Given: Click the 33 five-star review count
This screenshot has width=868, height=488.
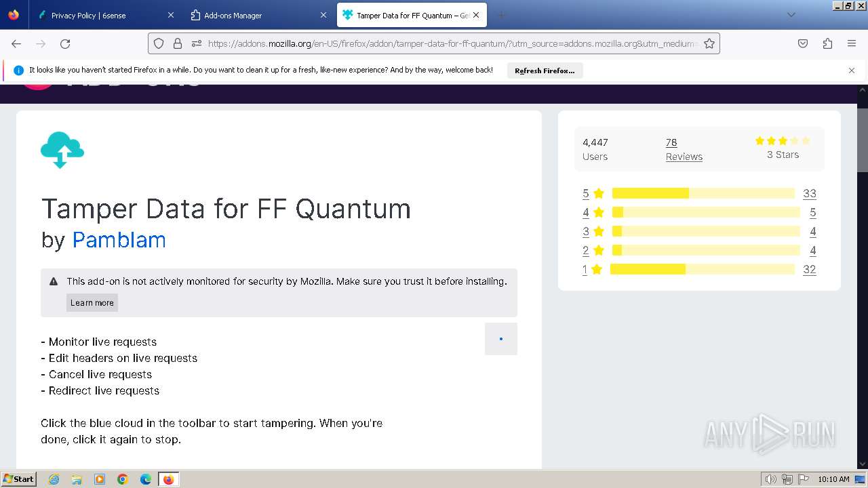Looking at the screenshot, I should tap(810, 193).
